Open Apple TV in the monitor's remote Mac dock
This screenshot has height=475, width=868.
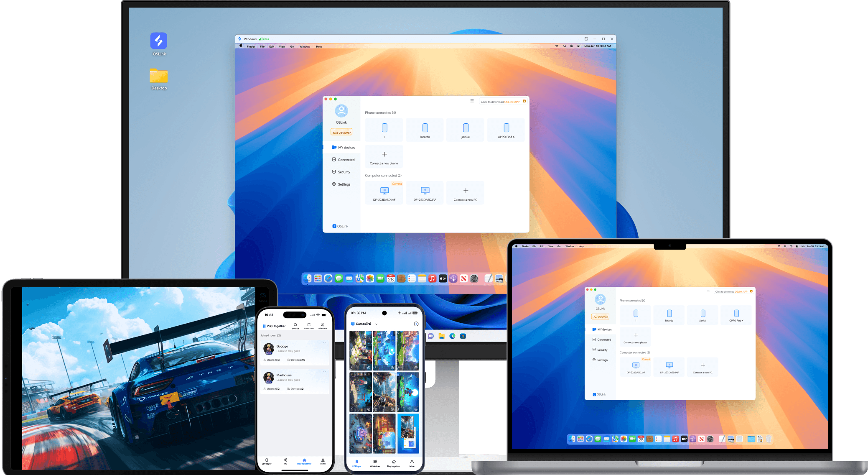coord(443,278)
